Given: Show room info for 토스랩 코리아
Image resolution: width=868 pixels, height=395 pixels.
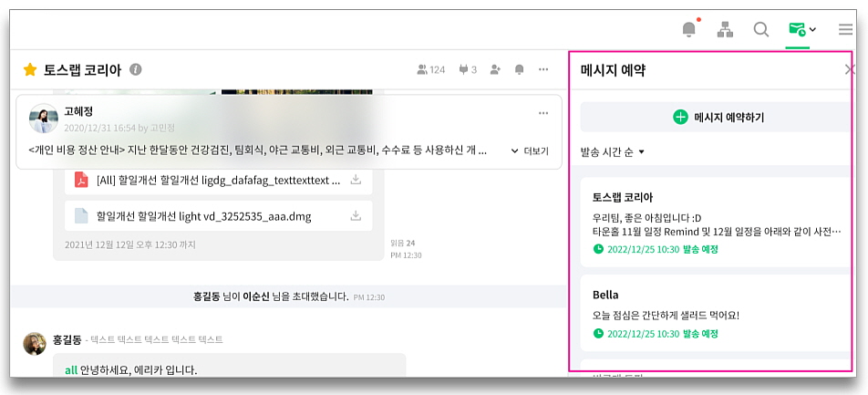Looking at the screenshot, I should (x=136, y=69).
